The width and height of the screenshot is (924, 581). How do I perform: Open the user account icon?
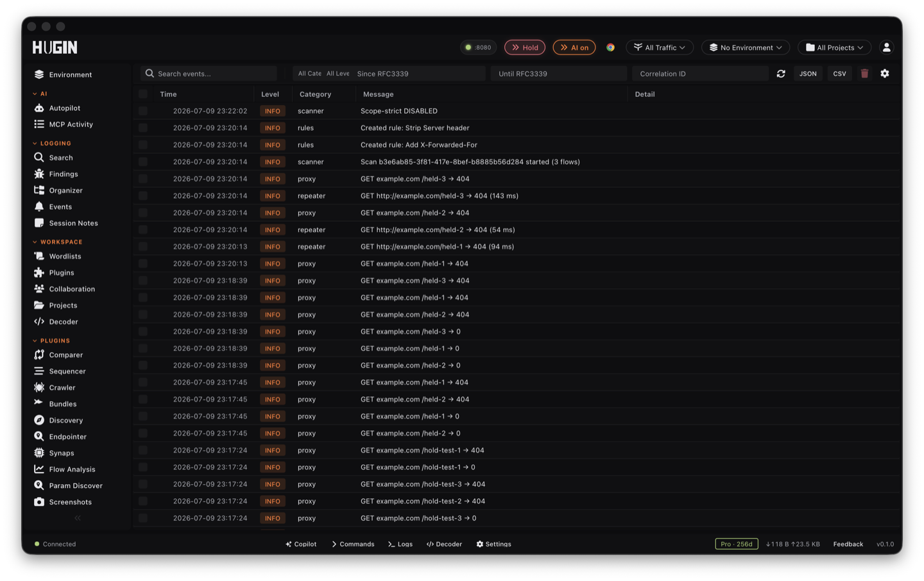point(886,47)
